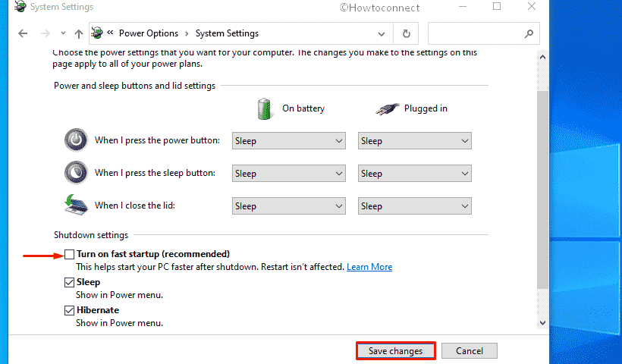This screenshot has width=622, height=364.
Task: Click the Refresh button beside address bar
Action: (x=407, y=34)
